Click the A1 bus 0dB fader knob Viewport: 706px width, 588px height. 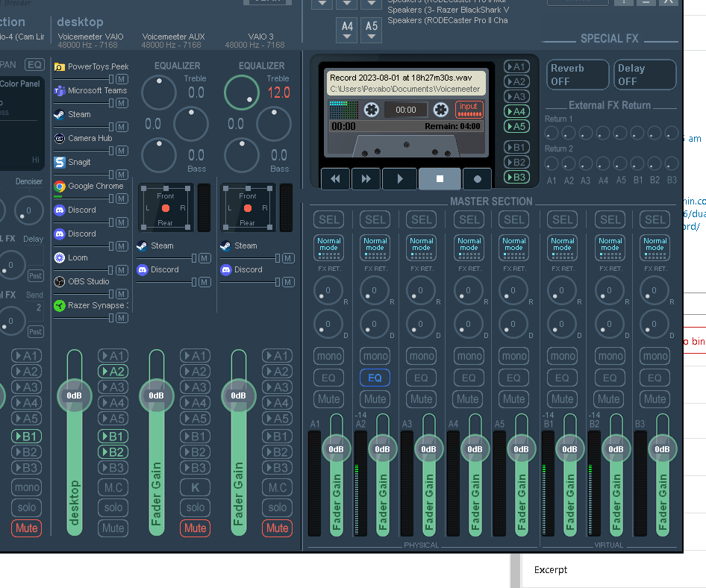coord(336,449)
